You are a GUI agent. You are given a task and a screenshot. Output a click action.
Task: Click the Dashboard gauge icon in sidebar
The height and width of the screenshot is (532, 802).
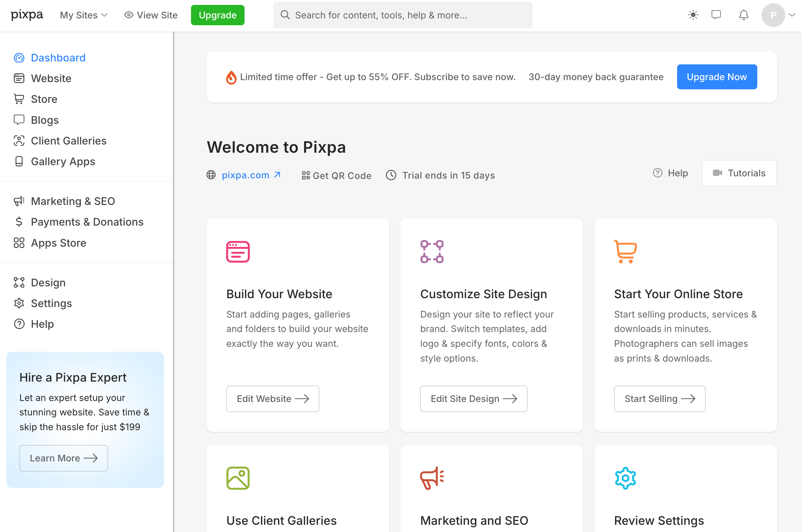[x=19, y=58]
